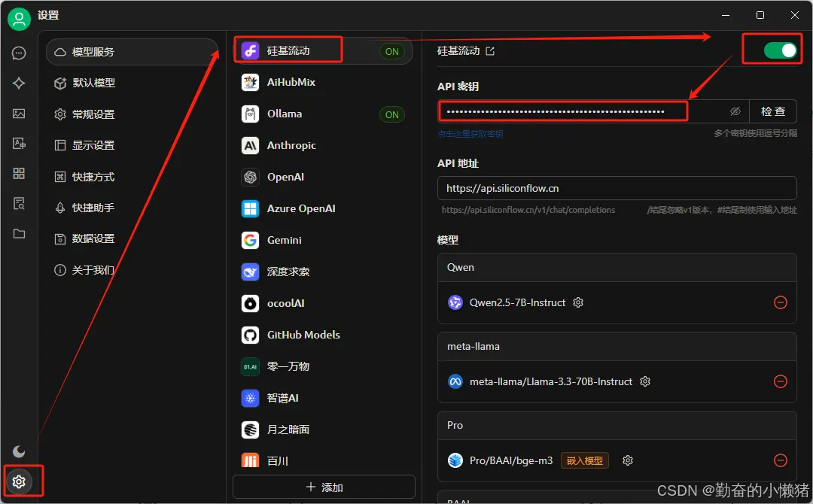This screenshot has height=504, width=813.
Task: Open the chat assistant sidebar icon
Action: click(x=19, y=53)
